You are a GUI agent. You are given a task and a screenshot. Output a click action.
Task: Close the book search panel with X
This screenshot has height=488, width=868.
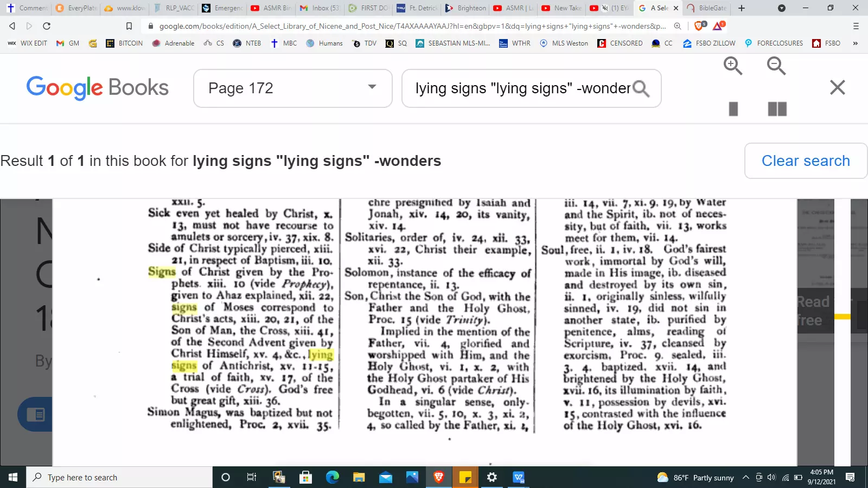[x=837, y=87]
